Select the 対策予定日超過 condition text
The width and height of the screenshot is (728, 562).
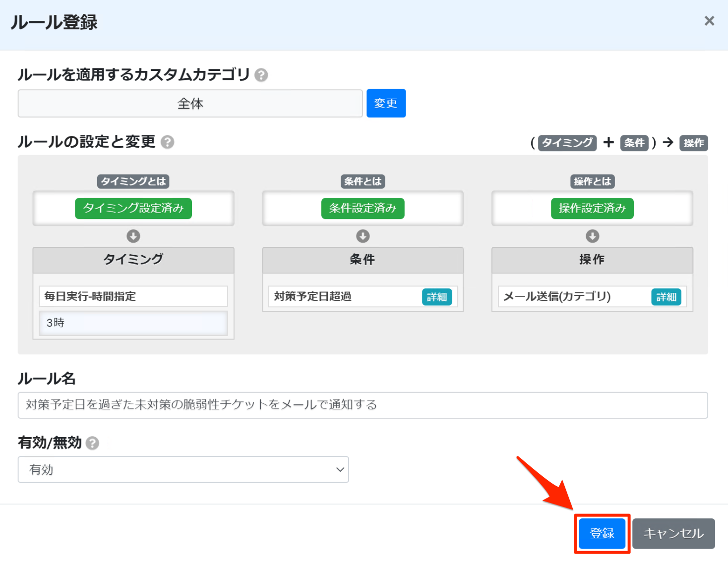[313, 296]
